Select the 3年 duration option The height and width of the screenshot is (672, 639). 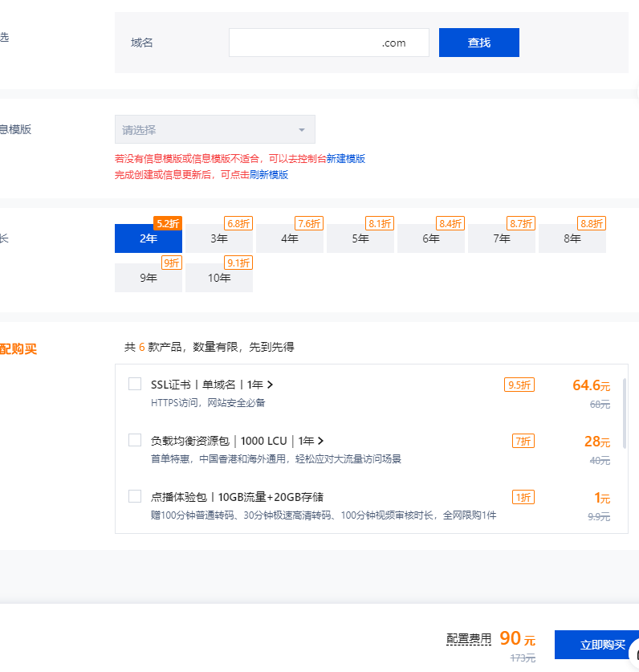click(219, 238)
